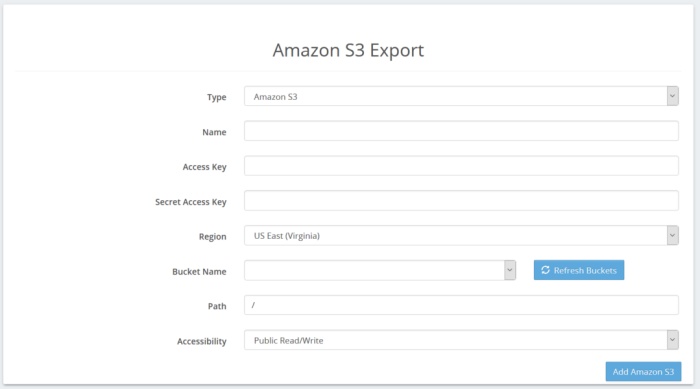The width and height of the screenshot is (700, 389).
Task: Click the Region dropdown arrow
Action: [x=672, y=235]
